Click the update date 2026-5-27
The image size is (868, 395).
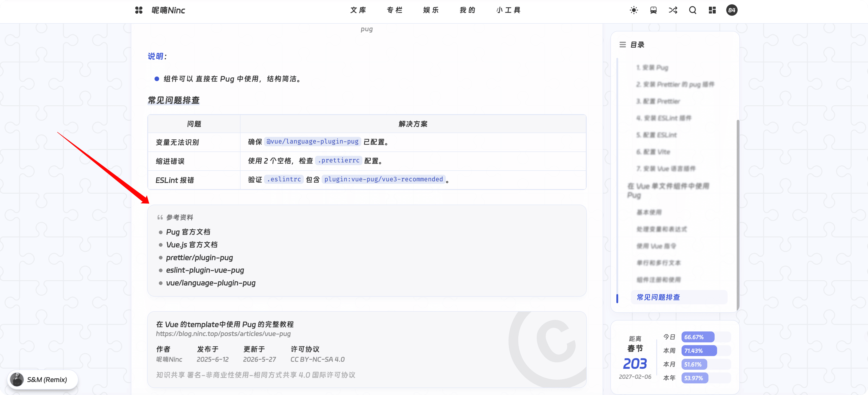pos(259,359)
